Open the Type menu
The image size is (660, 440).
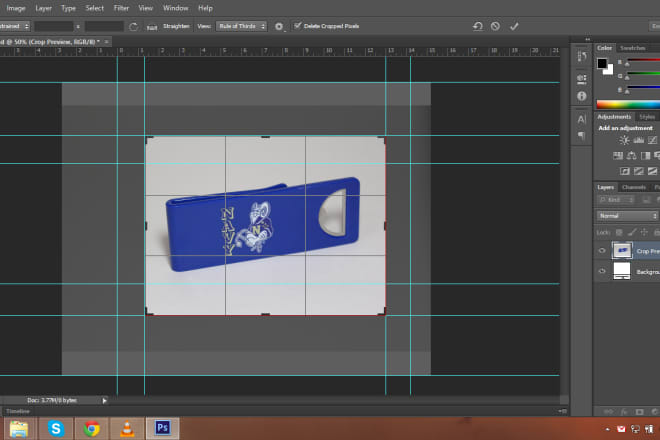tap(68, 8)
